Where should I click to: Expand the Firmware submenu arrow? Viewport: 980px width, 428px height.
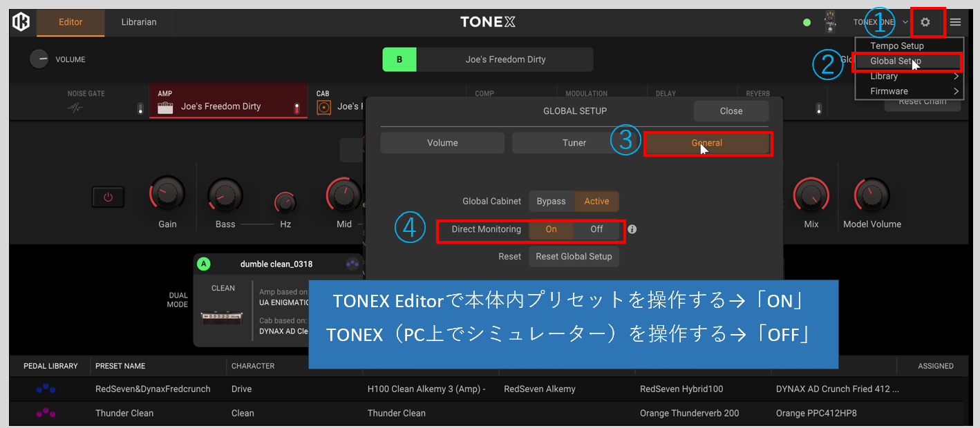click(957, 91)
